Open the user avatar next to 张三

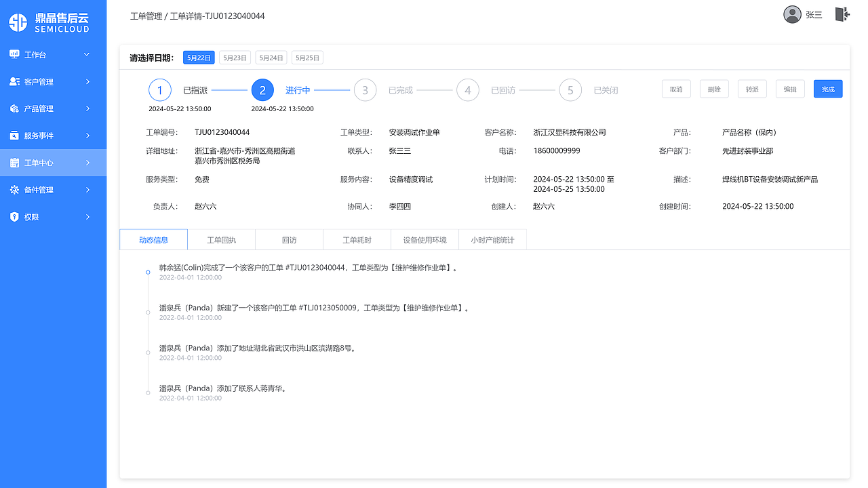[792, 14]
